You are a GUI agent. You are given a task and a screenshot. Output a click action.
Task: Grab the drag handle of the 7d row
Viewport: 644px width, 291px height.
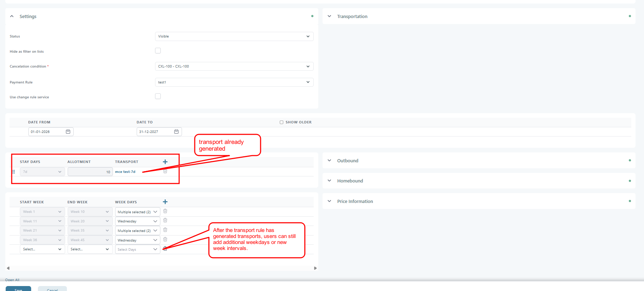pyautogui.click(x=14, y=172)
